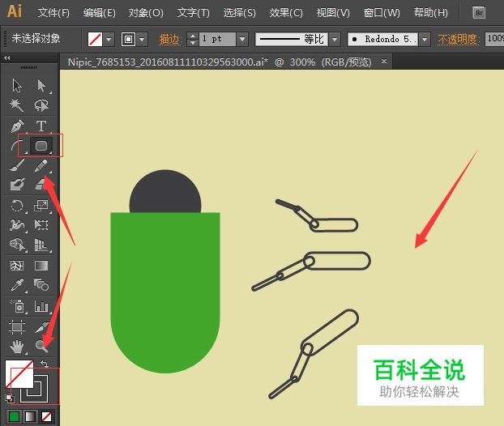Image resolution: width=504 pixels, height=426 pixels.
Task: Open Adobe Bridge via Br icon
Action: (479, 13)
